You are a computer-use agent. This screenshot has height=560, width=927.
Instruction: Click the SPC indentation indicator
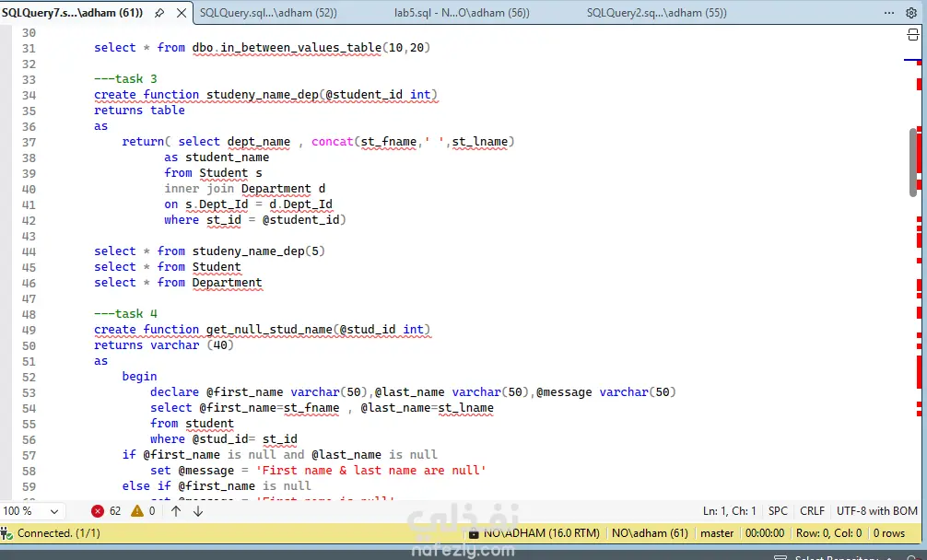[778, 511]
